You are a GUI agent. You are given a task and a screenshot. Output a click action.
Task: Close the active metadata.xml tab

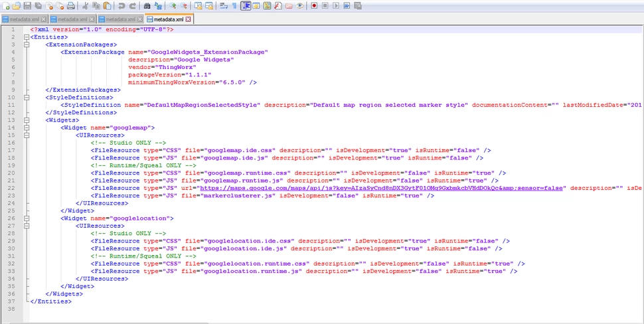pyautogui.click(x=188, y=19)
